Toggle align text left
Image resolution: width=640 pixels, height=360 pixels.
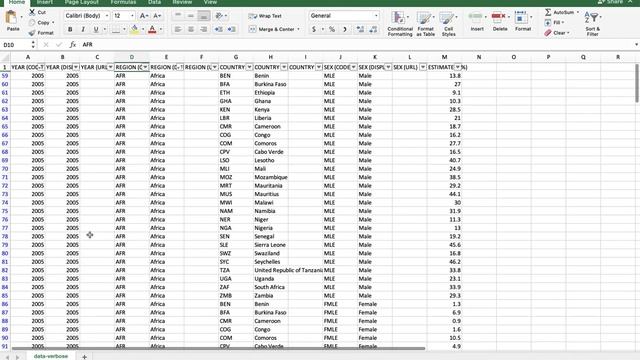coord(178,29)
